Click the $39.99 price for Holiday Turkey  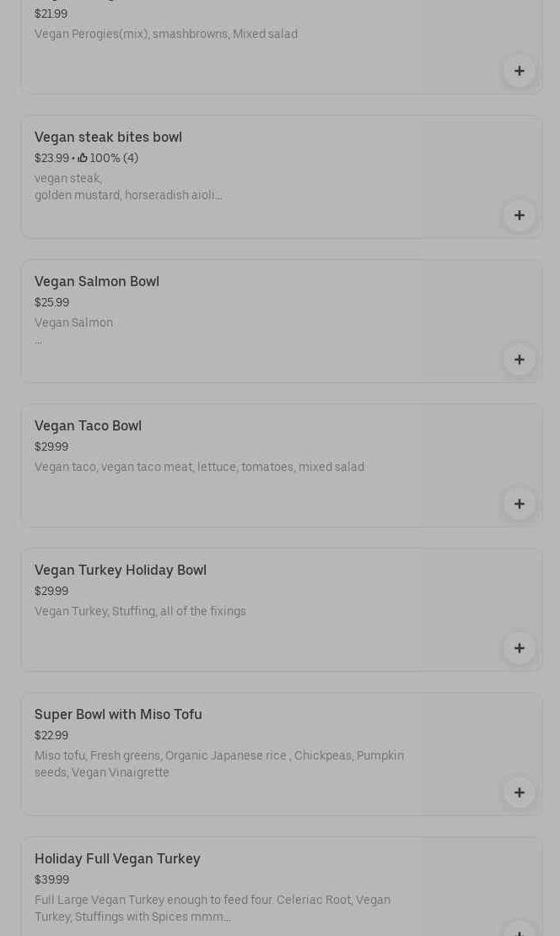(51, 879)
